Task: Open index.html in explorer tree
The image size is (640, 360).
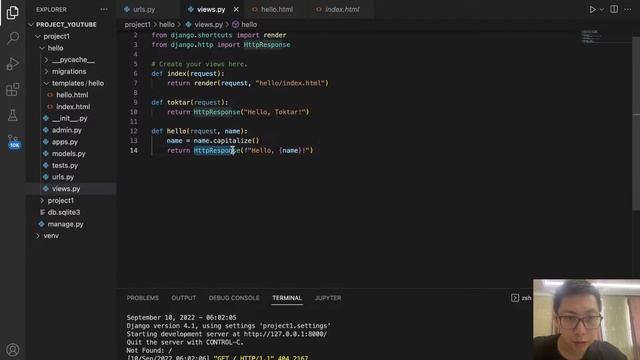Action: pos(73,107)
